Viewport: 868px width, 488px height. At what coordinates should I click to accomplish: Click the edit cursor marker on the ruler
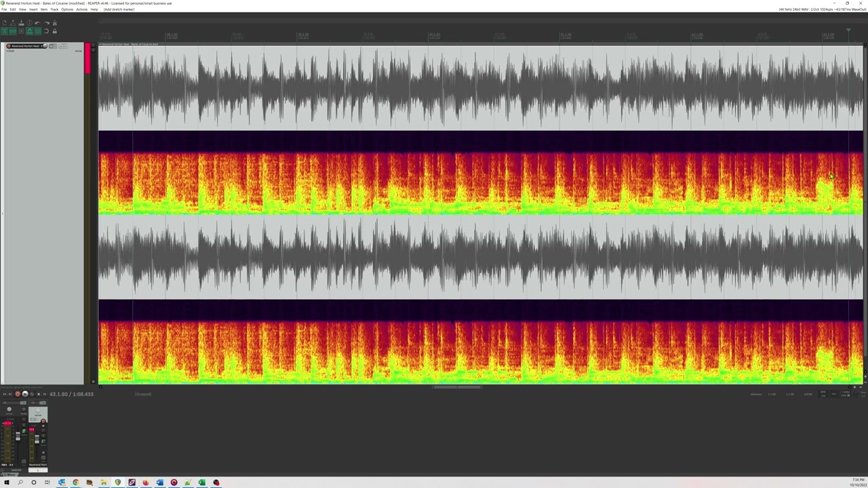848,30
